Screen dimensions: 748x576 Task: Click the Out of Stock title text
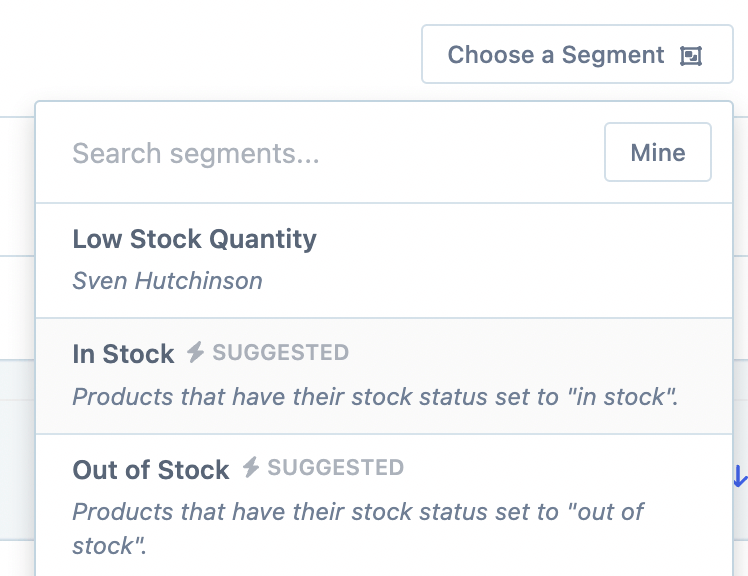pyautogui.click(x=151, y=469)
